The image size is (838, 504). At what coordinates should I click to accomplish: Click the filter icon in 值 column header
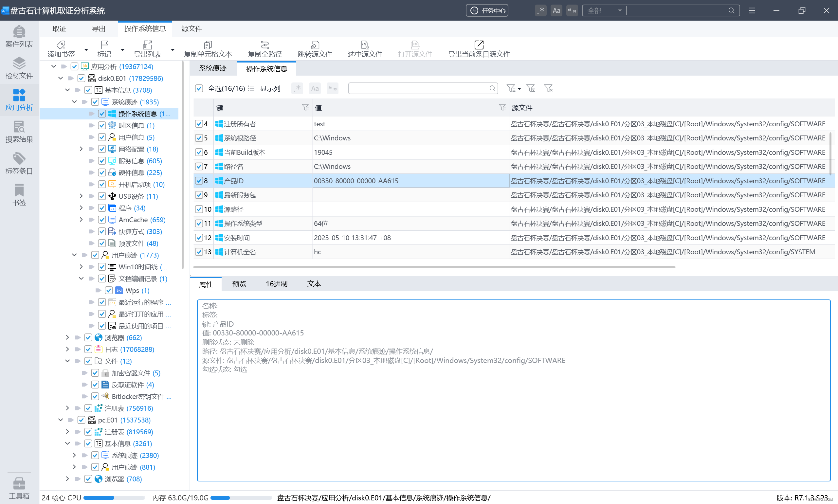pyautogui.click(x=502, y=108)
